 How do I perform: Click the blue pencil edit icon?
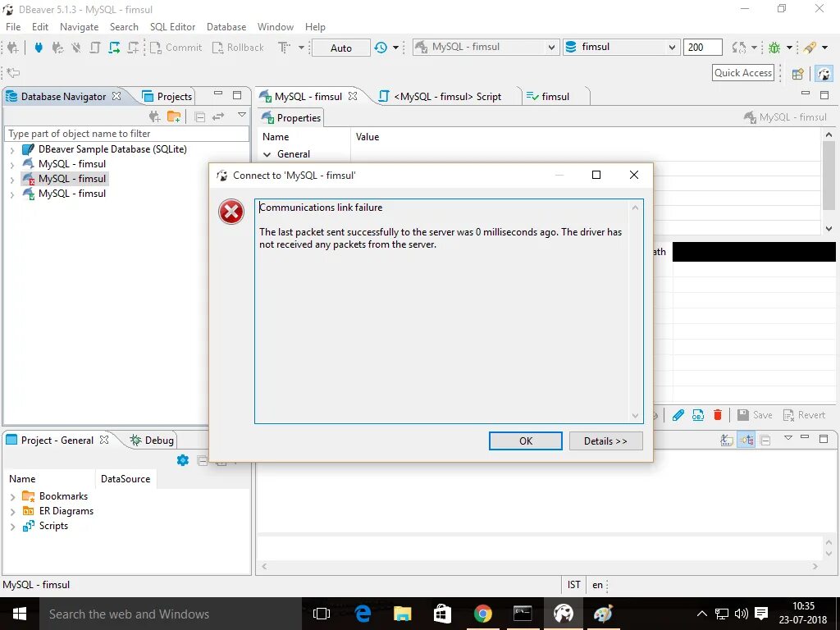678,414
